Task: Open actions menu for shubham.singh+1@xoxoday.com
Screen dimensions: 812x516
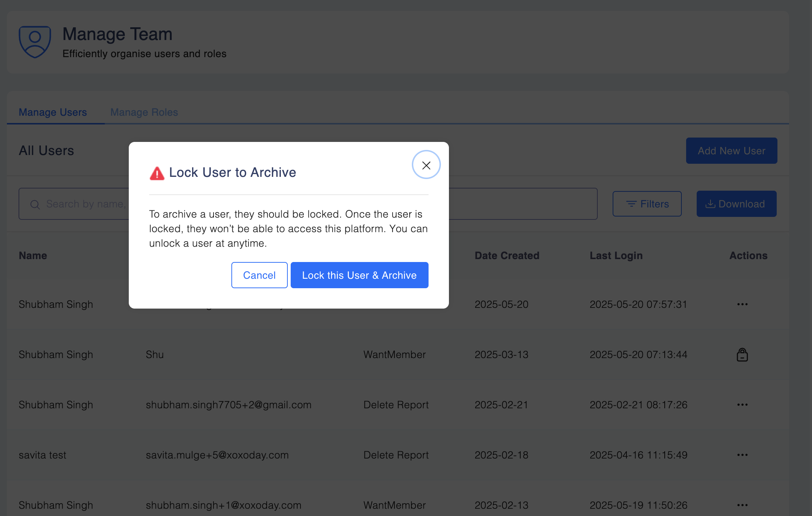Action: pos(742,505)
